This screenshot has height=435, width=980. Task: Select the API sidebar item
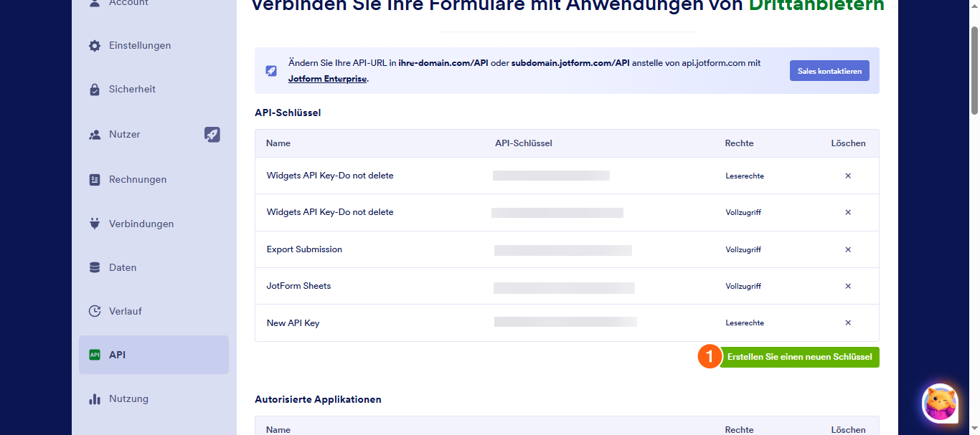coord(154,355)
